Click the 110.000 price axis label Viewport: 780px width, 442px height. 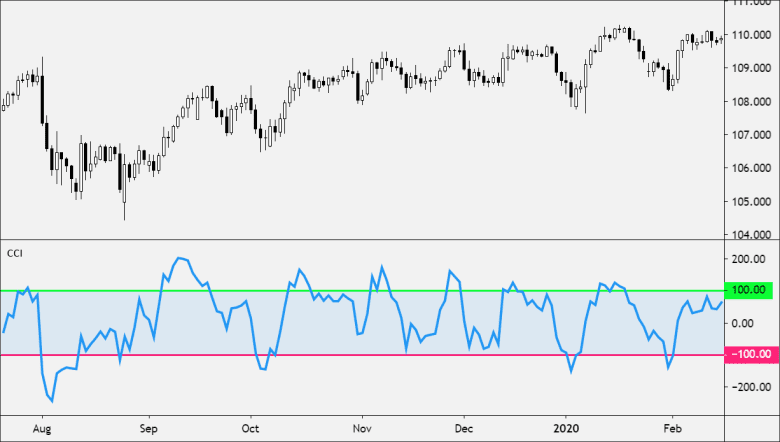click(x=751, y=35)
